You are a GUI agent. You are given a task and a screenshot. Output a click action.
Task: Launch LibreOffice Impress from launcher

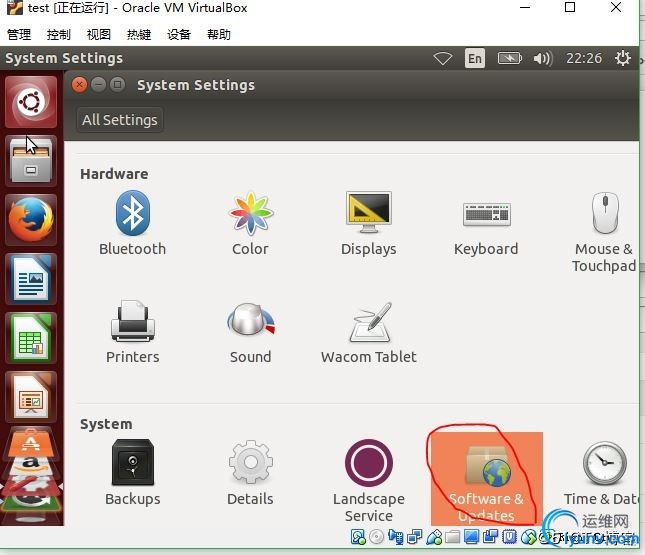coord(31,397)
